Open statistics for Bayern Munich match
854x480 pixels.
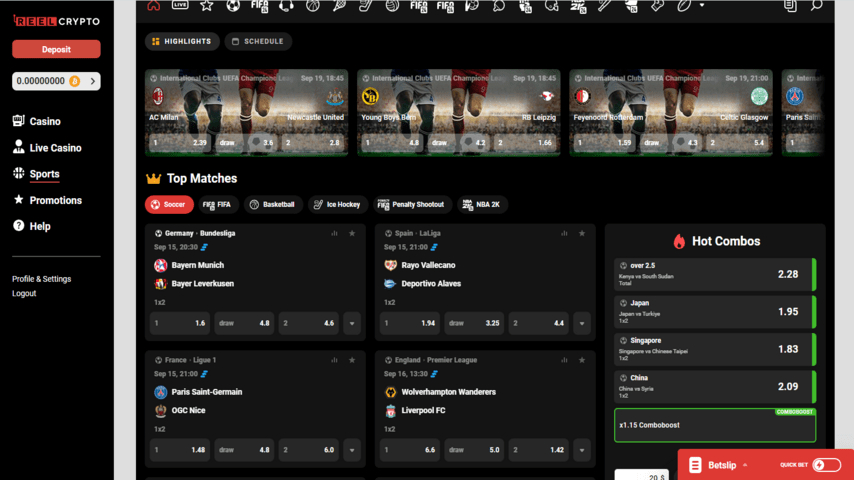(x=334, y=233)
